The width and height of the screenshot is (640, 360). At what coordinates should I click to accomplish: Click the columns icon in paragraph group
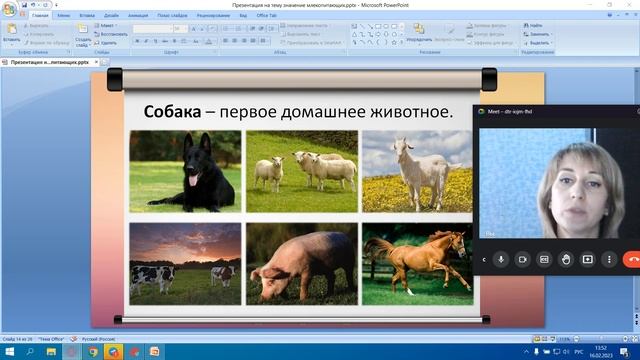click(264, 41)
